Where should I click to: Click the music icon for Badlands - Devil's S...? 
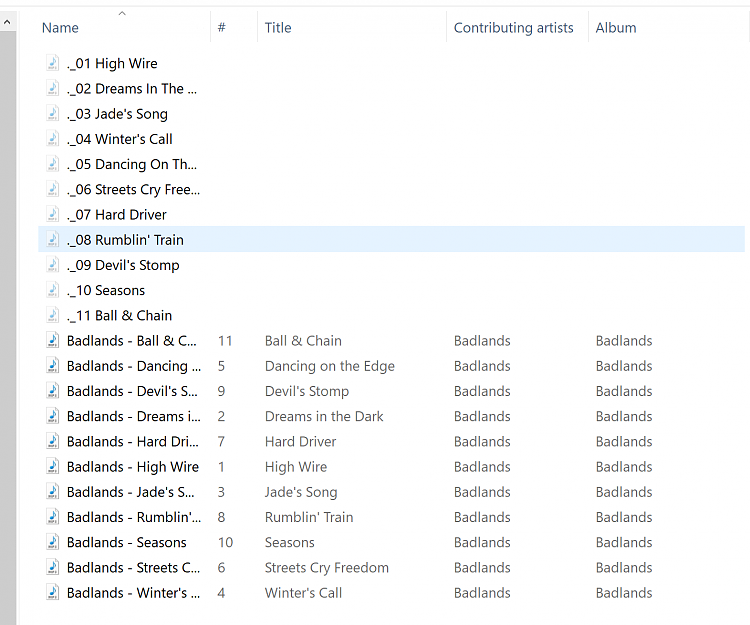coord(53,391)
